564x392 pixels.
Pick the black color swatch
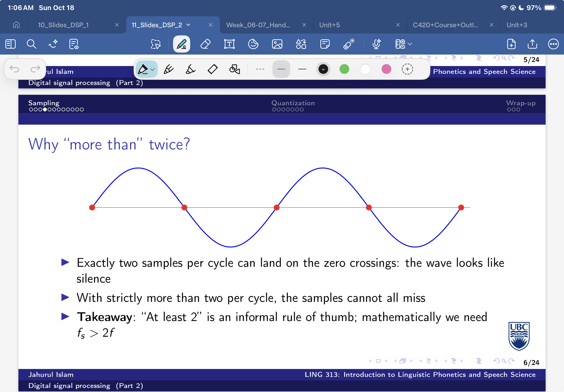point(323,69)
